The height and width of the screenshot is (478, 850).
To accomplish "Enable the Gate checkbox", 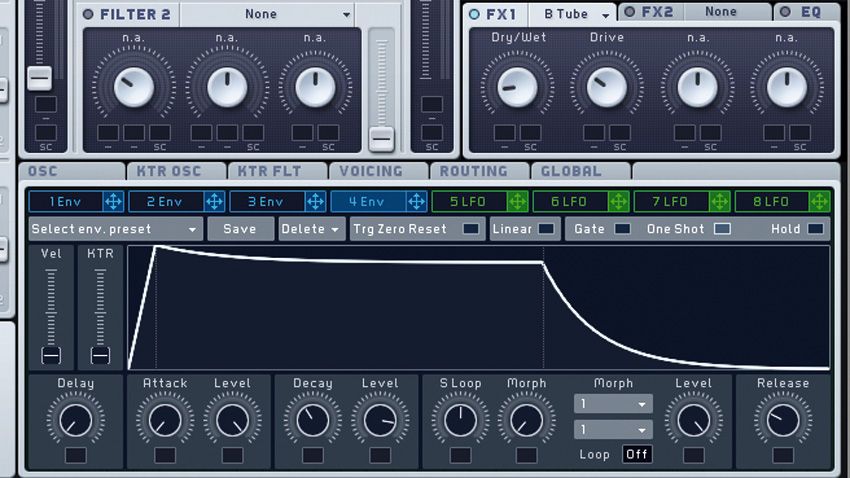I will coord(622,229).
